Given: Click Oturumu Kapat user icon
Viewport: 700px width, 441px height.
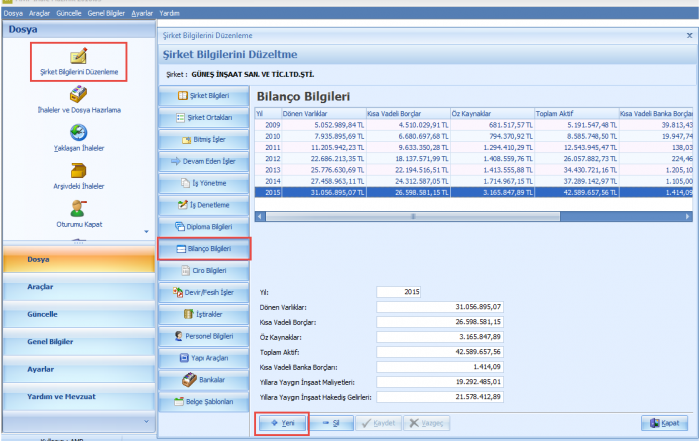Looking at the screenshot, I should pyautogui.click(x=78, y=208).
